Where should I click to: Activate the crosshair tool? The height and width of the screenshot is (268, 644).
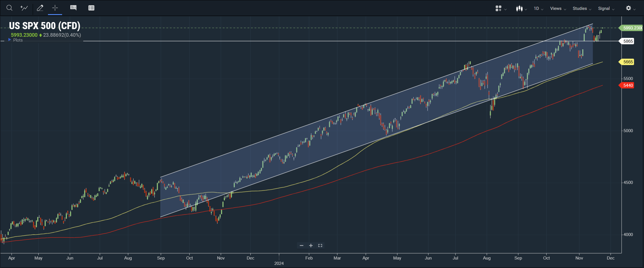pyautogui.click(x=55, y=8)
